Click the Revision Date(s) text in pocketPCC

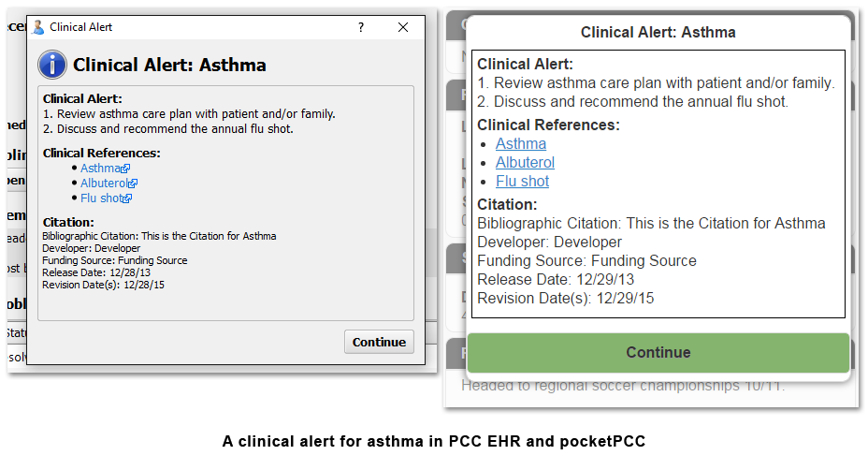pos(566,298)
